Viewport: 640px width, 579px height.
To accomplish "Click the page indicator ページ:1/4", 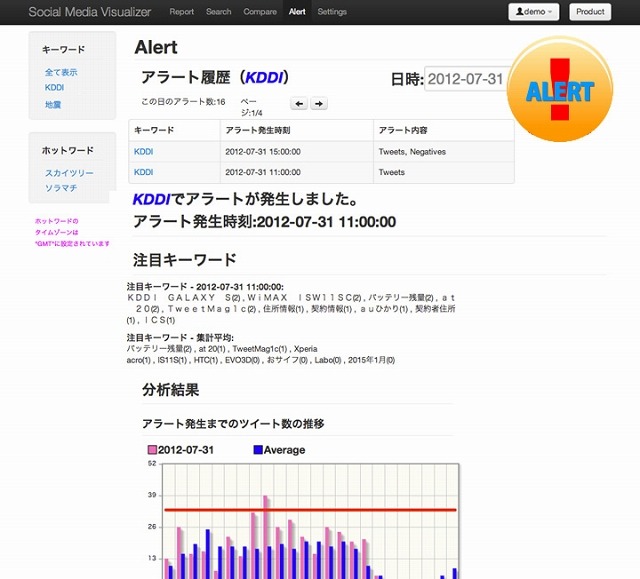I will point(251,107).
